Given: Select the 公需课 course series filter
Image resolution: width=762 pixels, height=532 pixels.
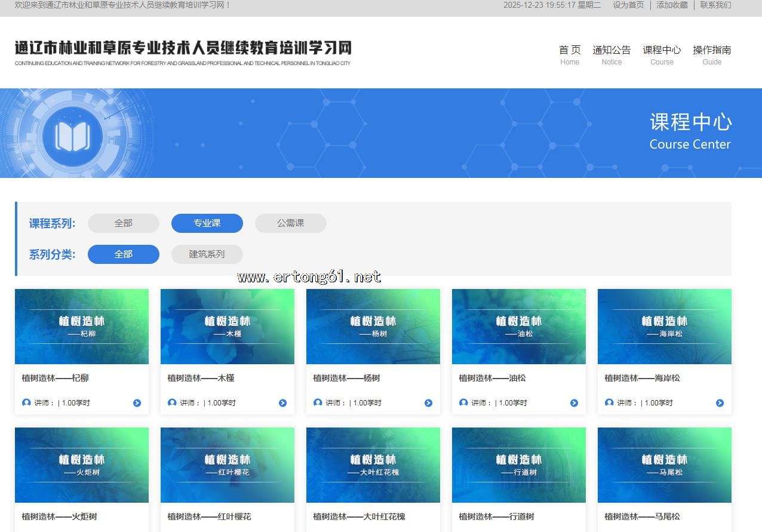Looking at the screenshot, I should [291, 223].
